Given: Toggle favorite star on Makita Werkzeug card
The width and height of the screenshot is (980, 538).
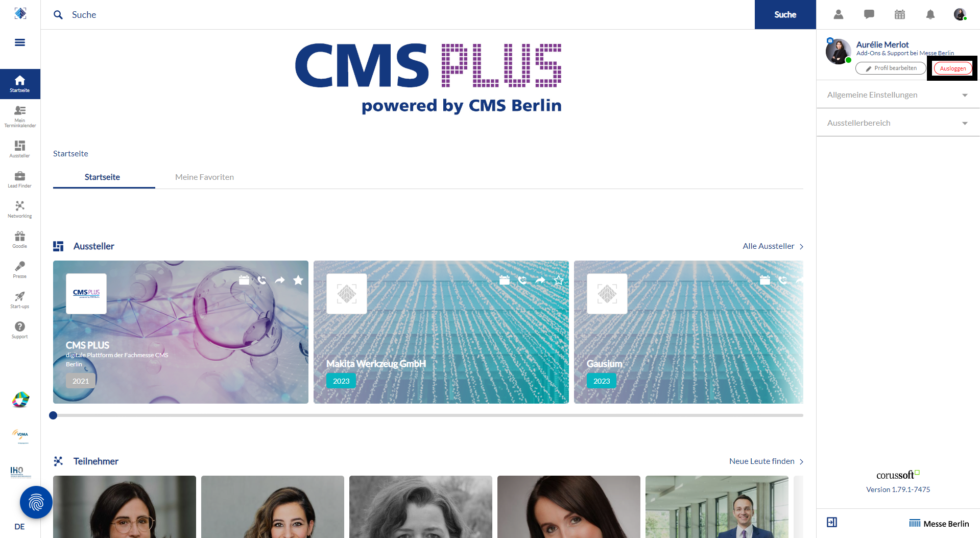Looking at the screenshot, I should pyautogui.click(x=559, y=280).
